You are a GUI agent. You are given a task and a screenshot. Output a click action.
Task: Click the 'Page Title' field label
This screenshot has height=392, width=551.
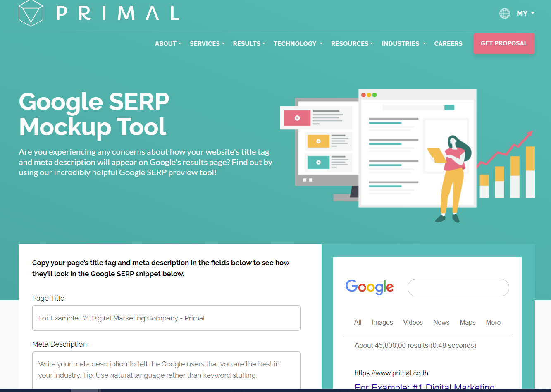[48, 298]
